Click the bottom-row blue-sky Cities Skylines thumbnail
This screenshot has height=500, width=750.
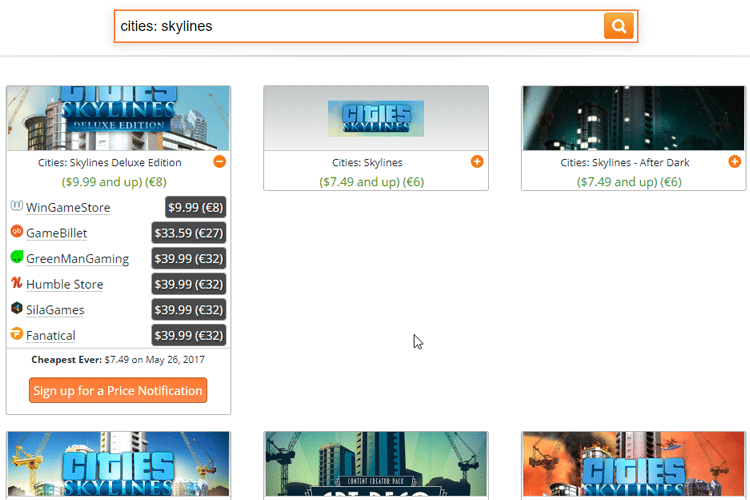[x=118, y=464]
